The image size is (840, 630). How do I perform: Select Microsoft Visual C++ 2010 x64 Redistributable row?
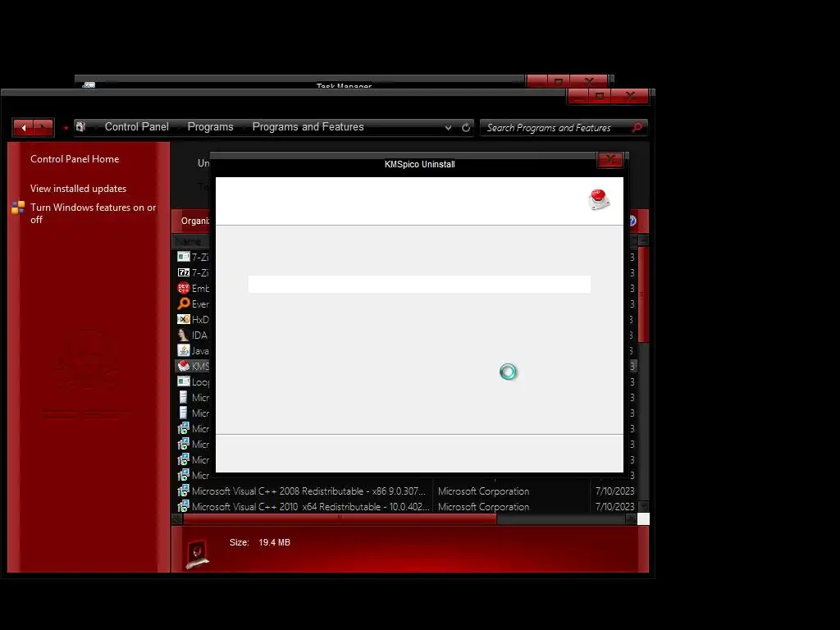click(405, 506)
